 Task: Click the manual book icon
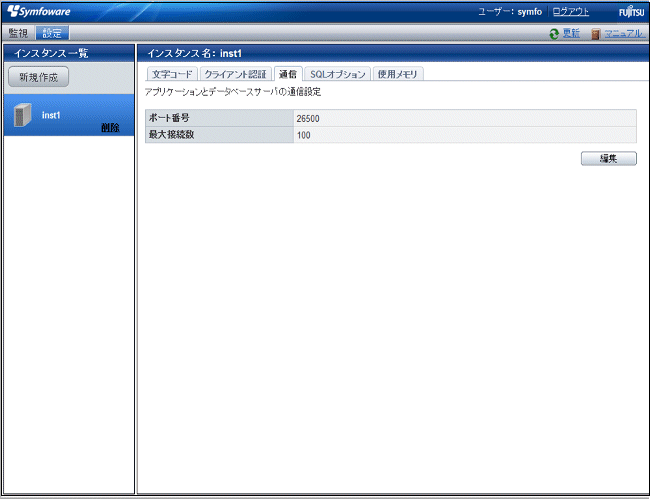[x=596, y=34]
